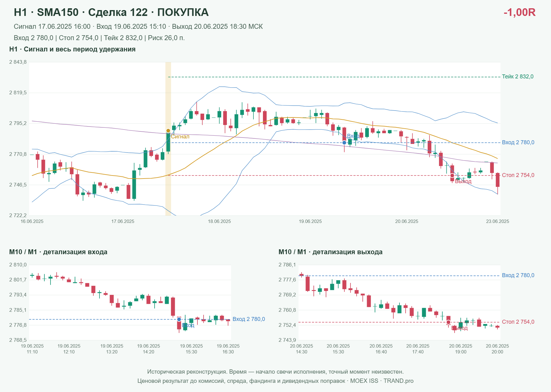Click the '20.06.2025 20:00' time label
Viewport: 551px width, 392px height.
pos(497,349)
